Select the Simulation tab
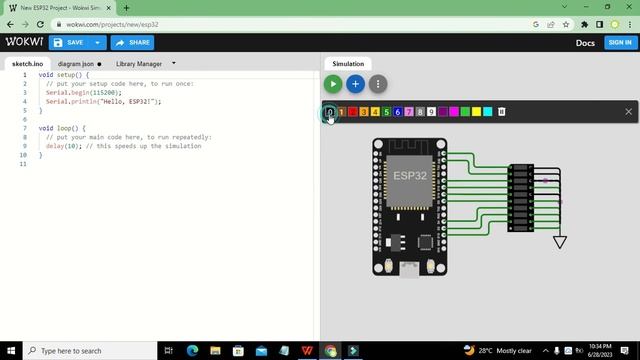The image size is (640, 360). [x=348, y=64]
